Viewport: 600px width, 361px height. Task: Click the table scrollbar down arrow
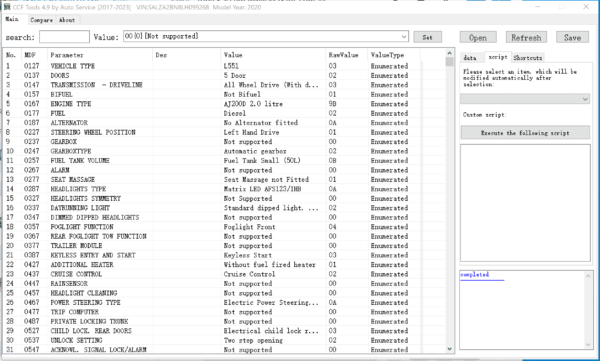tap(450, 349)
